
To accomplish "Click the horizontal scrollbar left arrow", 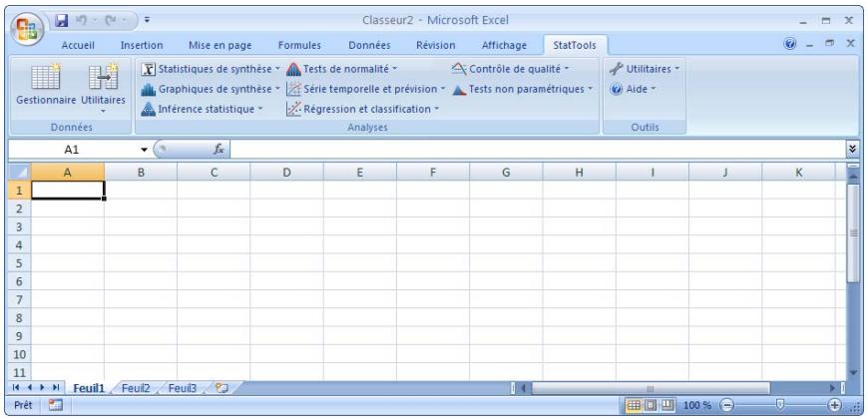I will click(x=523, y=388).
